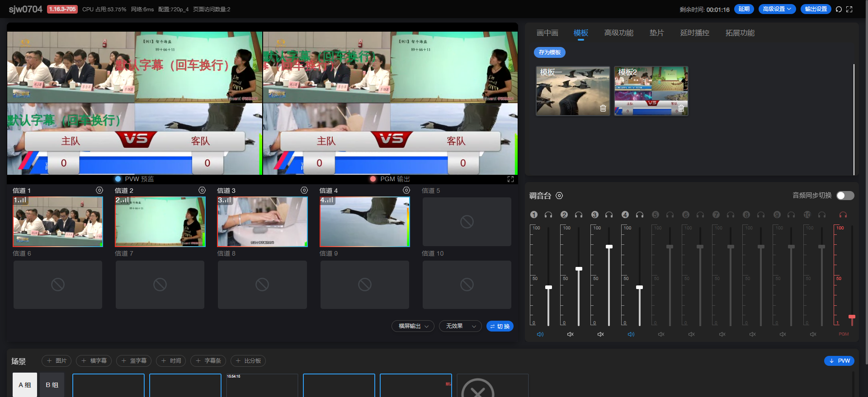This screenshot has height=397, width=868.
Task: Click the refresh icon in top bar
Action: pyautogui.click(x=839, y=9)
